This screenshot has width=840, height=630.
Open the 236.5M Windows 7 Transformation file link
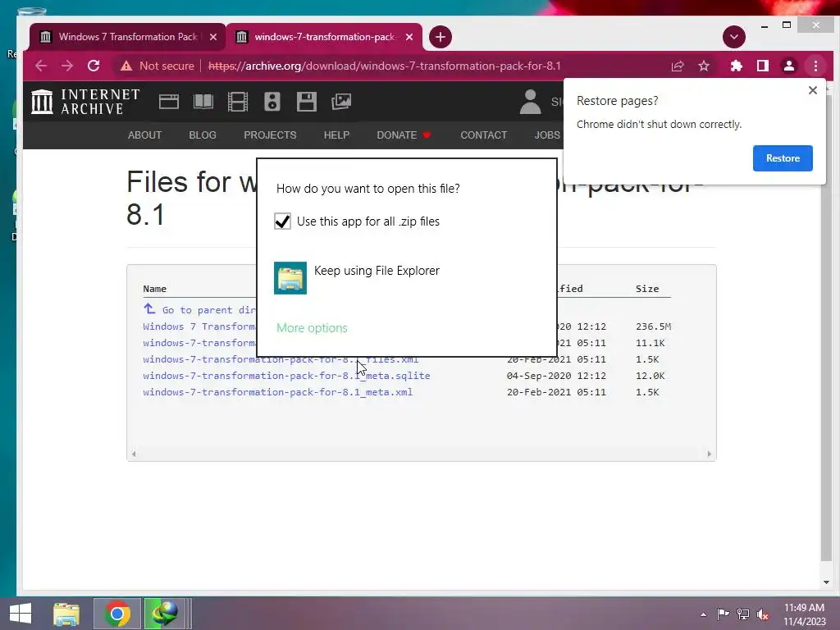click(199, 326)
